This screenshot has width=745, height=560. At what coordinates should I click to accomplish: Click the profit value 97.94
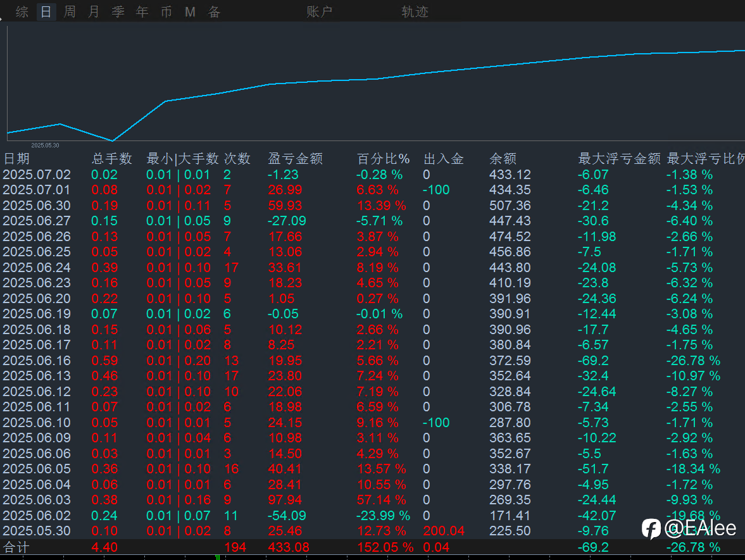click(285, 500)
